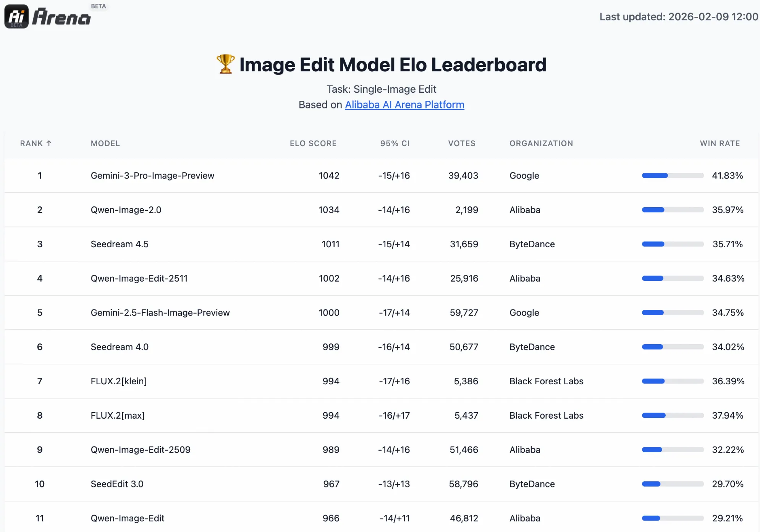760x532 pixels.
Task: Click the Gemini-3-Pro-Image-Preview win rate bar
Action: click(x=673, y=176)
